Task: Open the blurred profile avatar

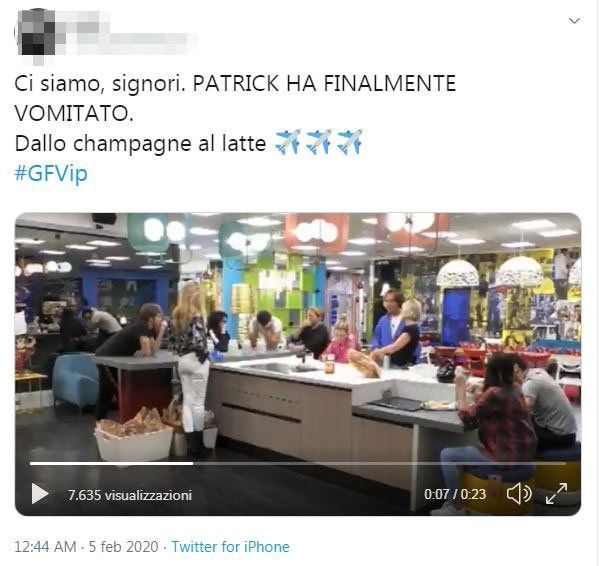Action: pos(36,34)
